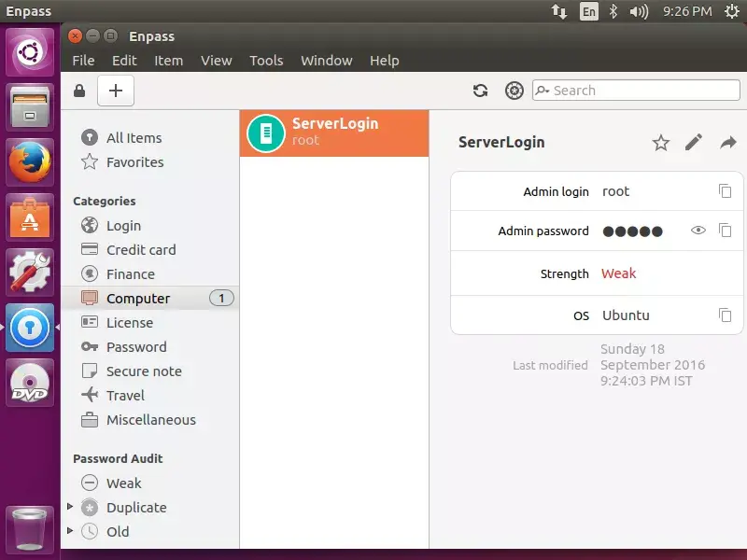747x560 pixels.
Task: Open Trash in launcher
Action: (30, 529)
